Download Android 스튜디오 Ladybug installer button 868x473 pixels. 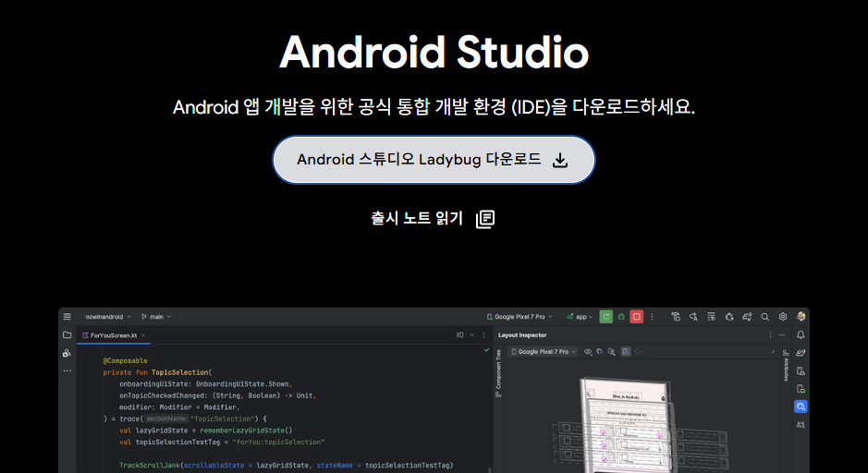tap(434, 160)
